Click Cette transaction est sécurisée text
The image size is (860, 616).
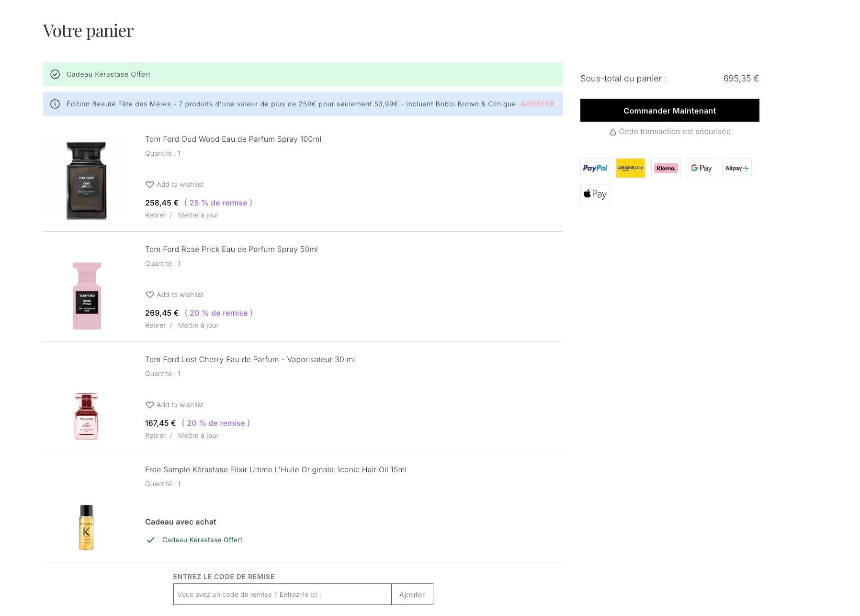[x=675, y=131]
